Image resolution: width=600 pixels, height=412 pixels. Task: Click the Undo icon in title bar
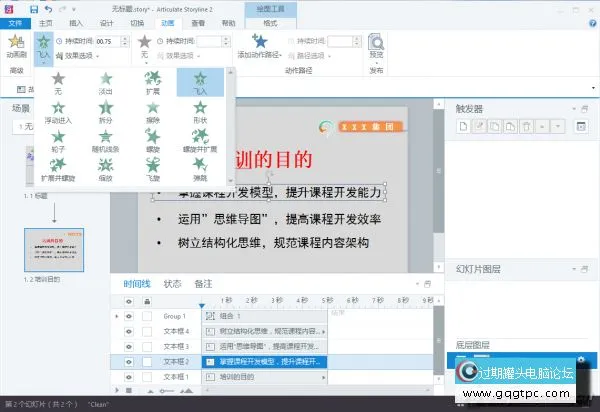(48, 9)
